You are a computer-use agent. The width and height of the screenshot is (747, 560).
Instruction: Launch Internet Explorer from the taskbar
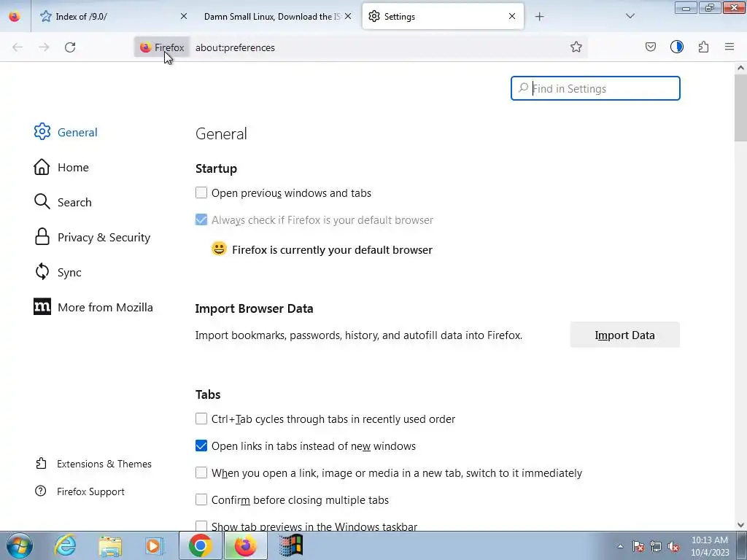click(x=65, y=545)
